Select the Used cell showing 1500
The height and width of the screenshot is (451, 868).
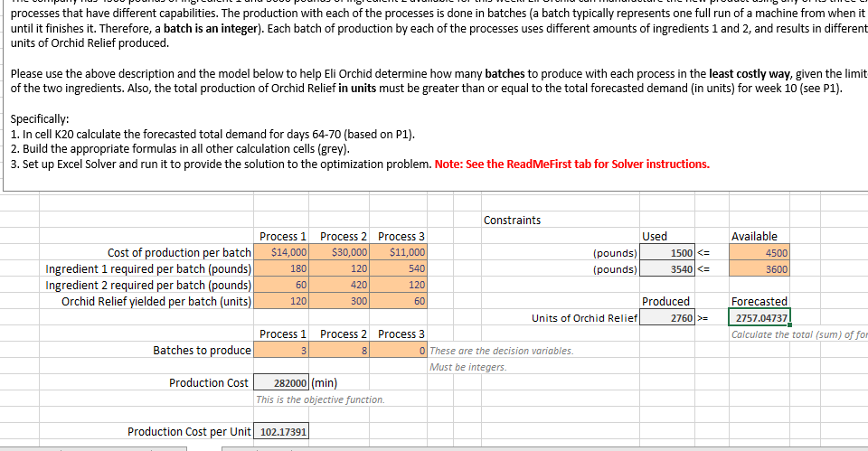[667, 253]
